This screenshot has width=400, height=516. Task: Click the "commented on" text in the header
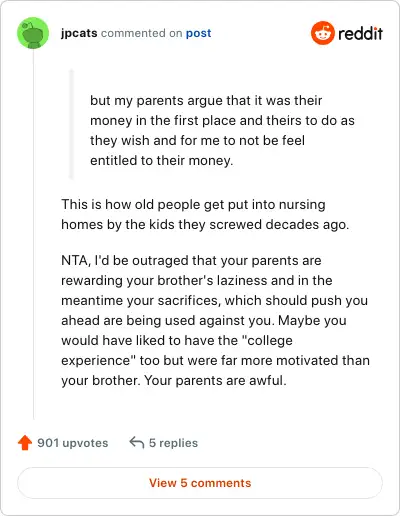(142, 33)
